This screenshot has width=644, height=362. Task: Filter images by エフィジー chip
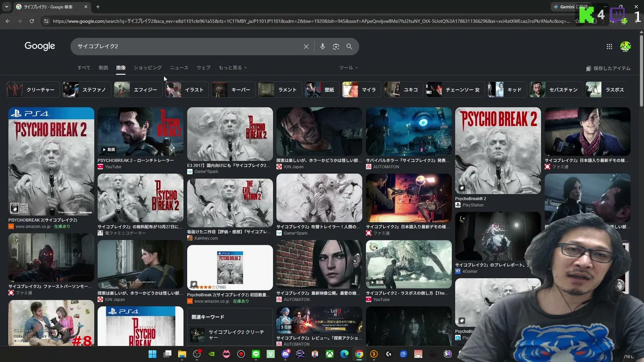137,89
